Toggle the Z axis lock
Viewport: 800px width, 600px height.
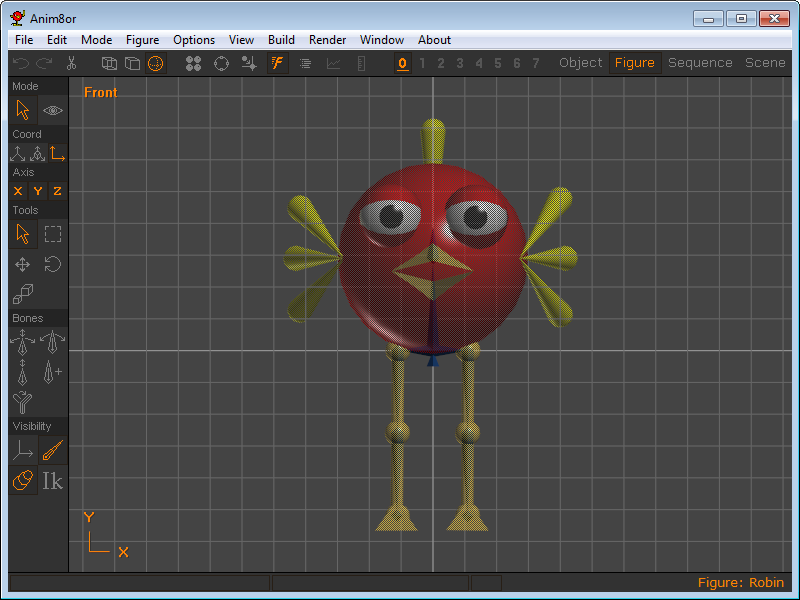pos(57,191)
